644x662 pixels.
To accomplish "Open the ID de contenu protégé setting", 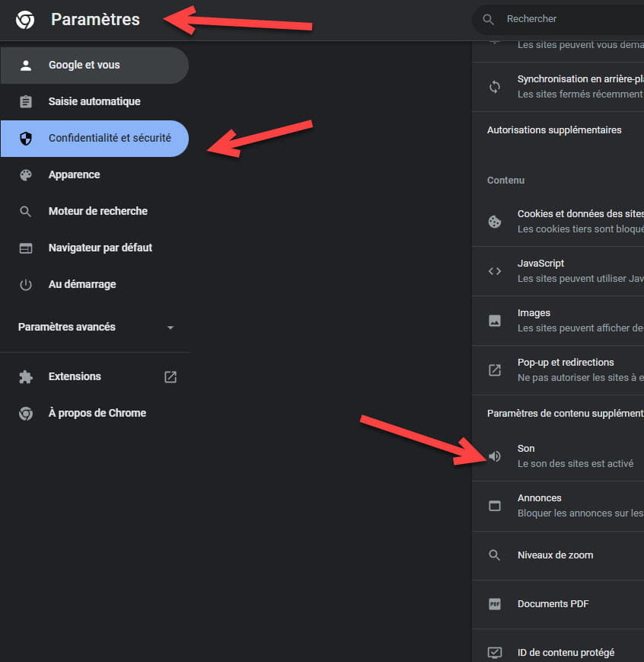I will click(x=566, y=653).
